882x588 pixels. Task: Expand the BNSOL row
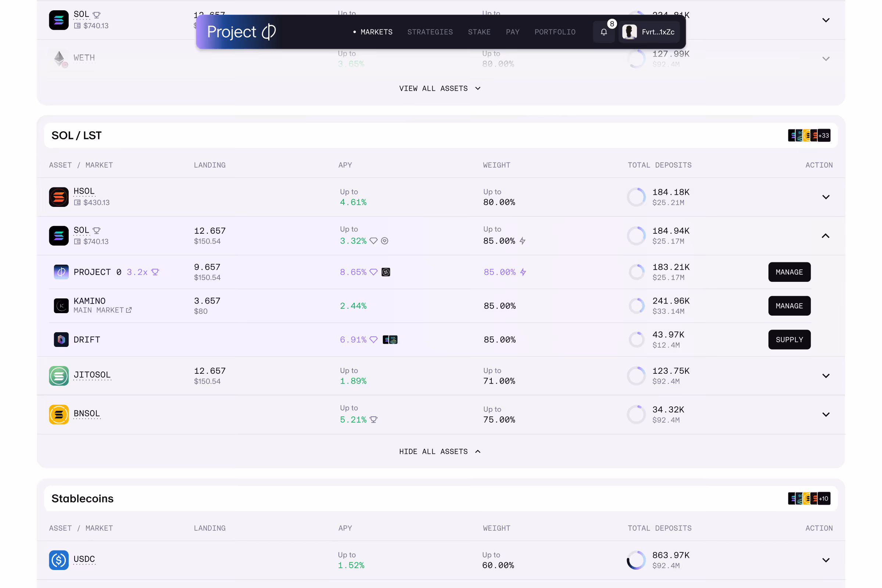tap(826, 415)
